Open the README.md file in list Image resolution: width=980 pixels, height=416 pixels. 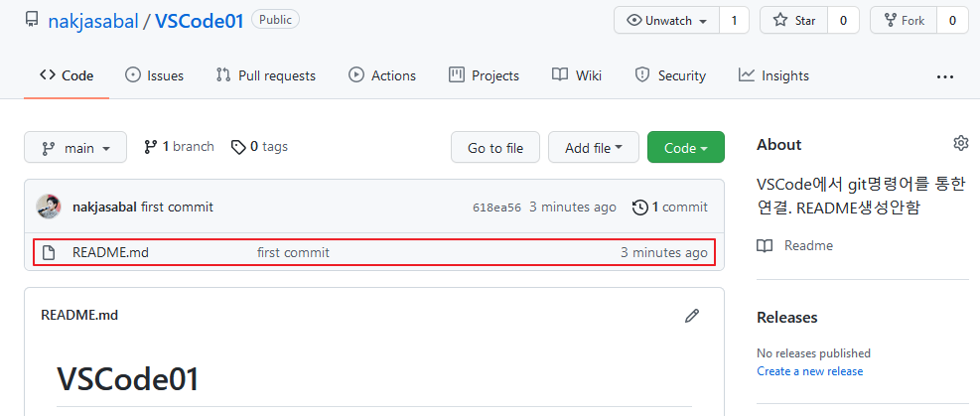(x=110, y=252)
